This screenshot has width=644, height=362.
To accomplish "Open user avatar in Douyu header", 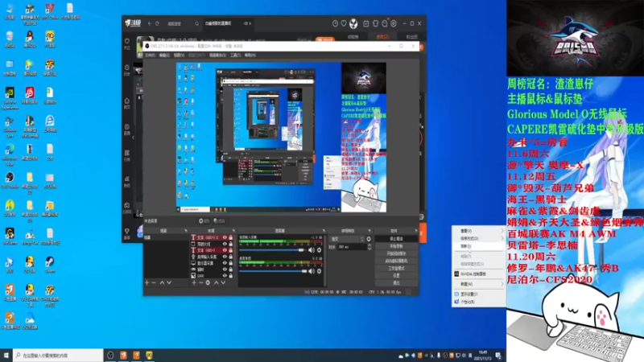I will [x=353, y=24].
